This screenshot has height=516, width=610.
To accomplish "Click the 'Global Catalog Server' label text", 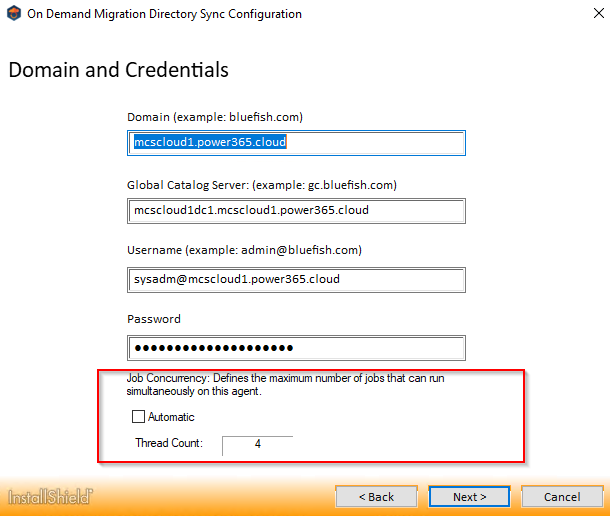I will 262,185.
